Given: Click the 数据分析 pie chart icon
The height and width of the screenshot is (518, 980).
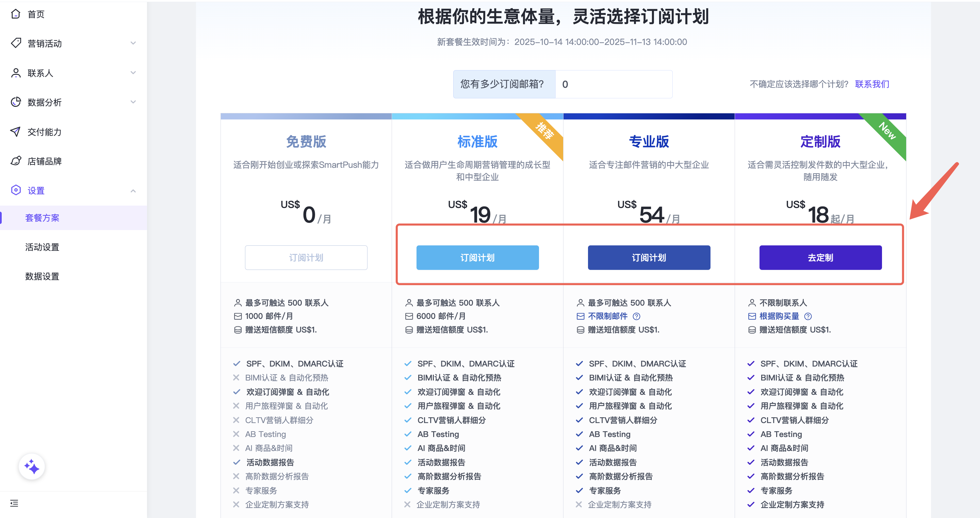Looking at the screenshot, I should 16,102.
